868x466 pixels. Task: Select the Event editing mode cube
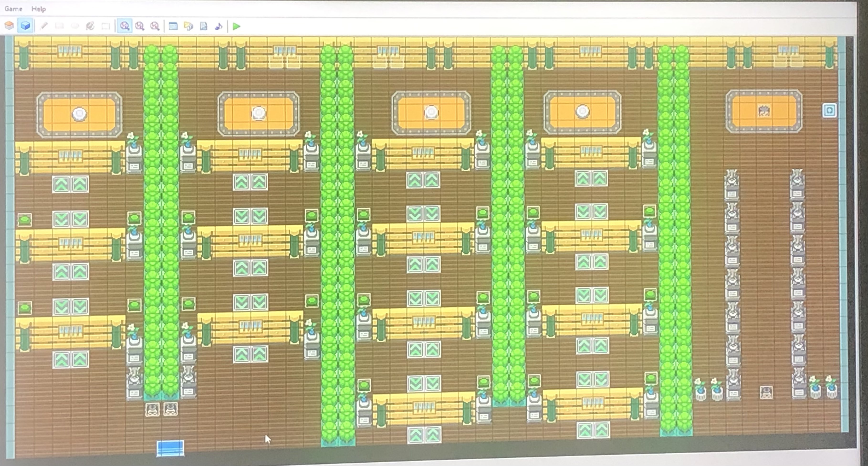tap(25, 26)
